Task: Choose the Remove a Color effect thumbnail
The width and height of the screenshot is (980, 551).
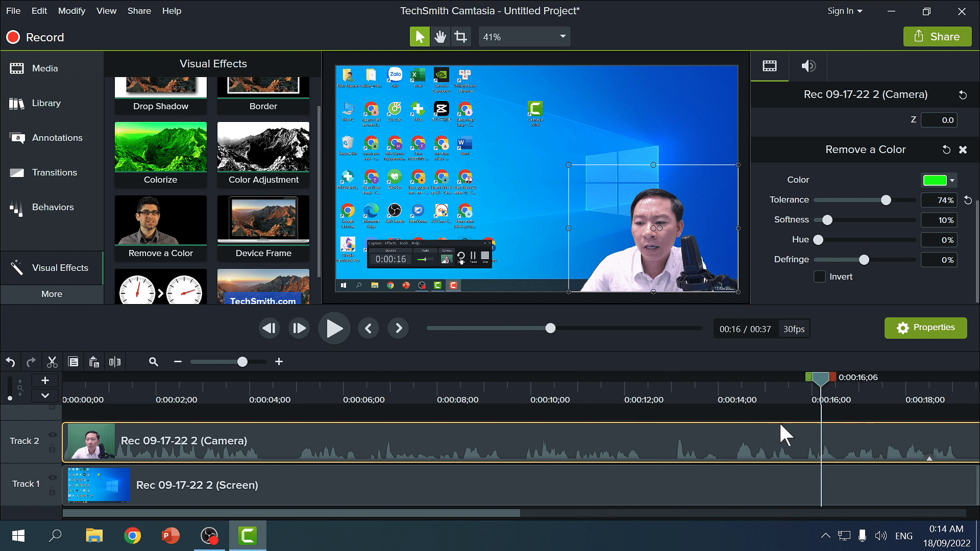Action: [x=161, y=220]
